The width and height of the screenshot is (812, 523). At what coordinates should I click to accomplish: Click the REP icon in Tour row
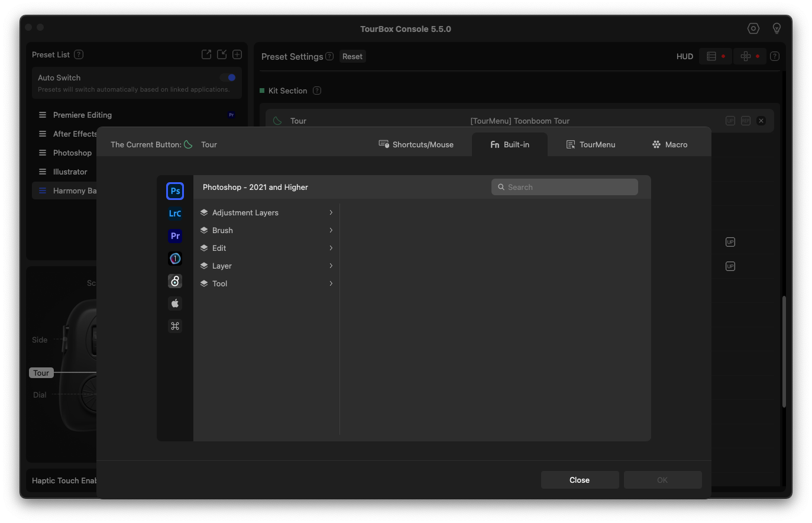click(x=746, y=121)
